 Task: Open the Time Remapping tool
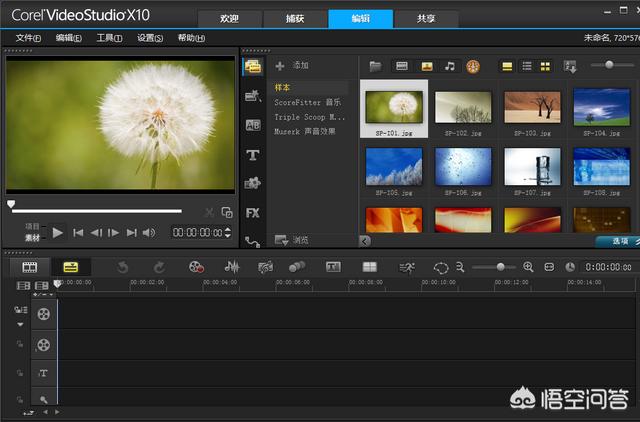coord(407,267)
